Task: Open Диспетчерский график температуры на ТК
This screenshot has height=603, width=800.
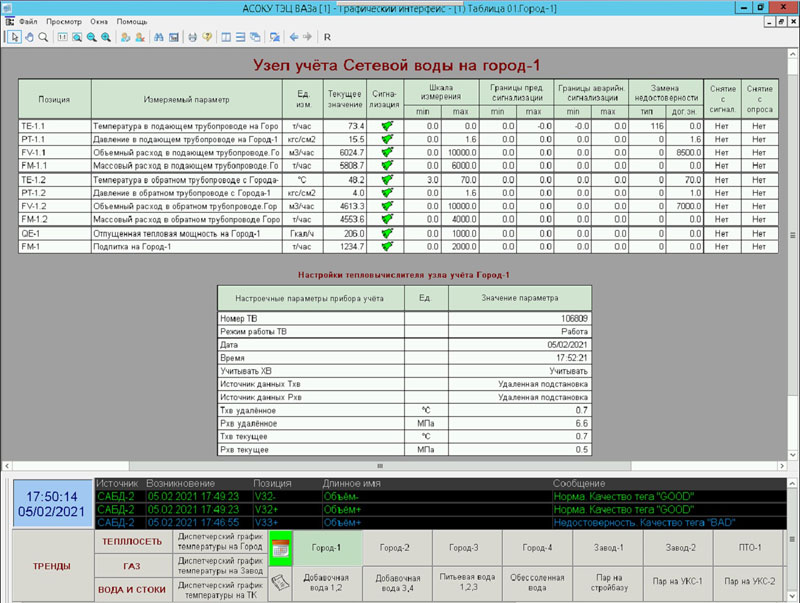Action: pos(220,590)
